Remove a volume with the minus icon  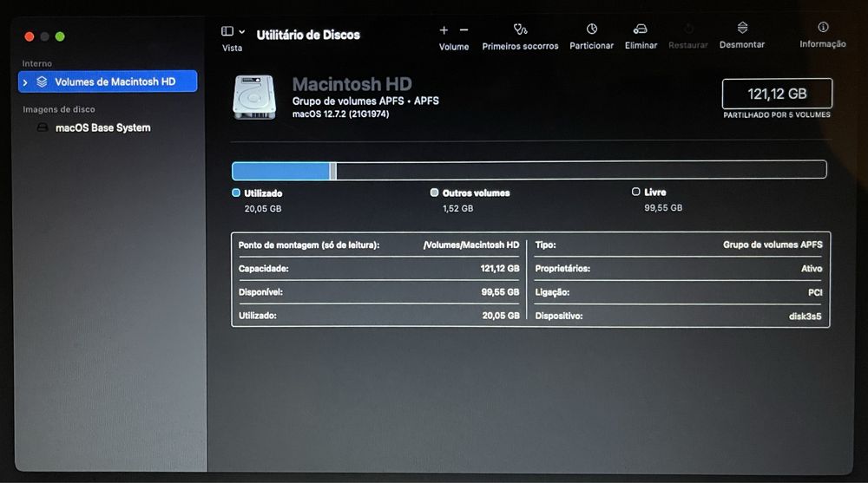(464, 29)
